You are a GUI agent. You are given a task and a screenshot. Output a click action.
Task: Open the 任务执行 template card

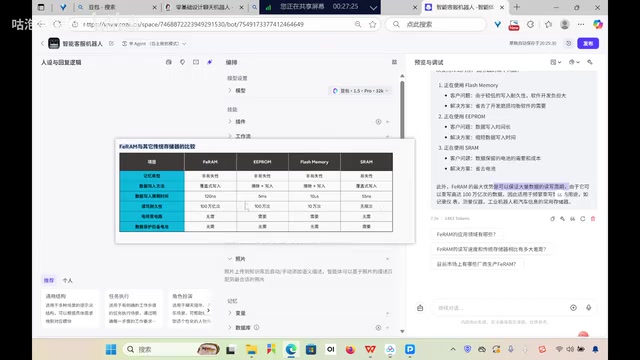click(133, 308)
